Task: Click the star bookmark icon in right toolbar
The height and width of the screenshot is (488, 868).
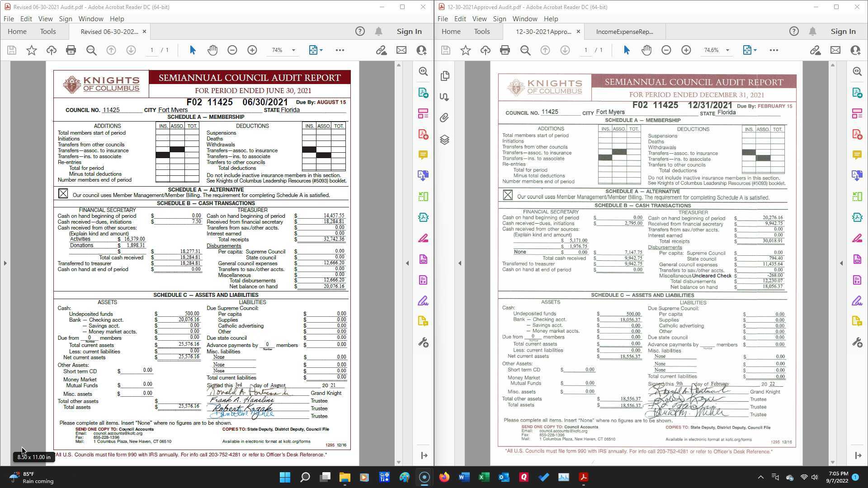Action: point(466,50)
